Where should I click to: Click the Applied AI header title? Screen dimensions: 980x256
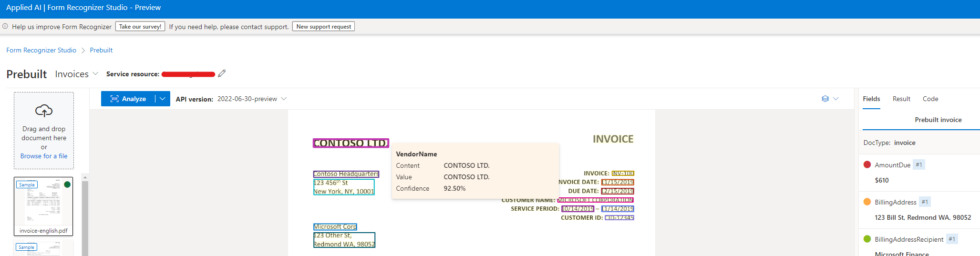point(83,8)
